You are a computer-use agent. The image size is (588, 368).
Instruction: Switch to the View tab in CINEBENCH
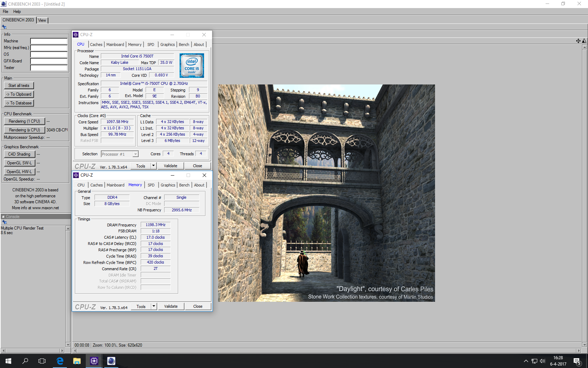[42, 20]
